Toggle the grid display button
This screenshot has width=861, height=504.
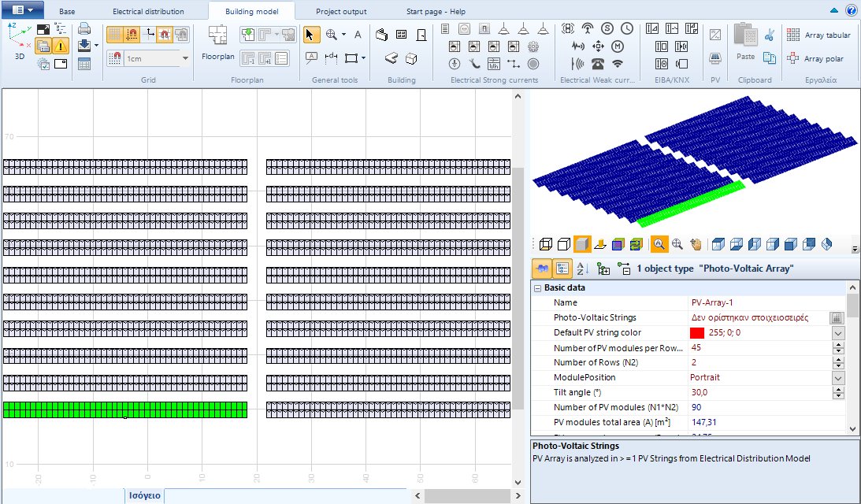(115, 35)
